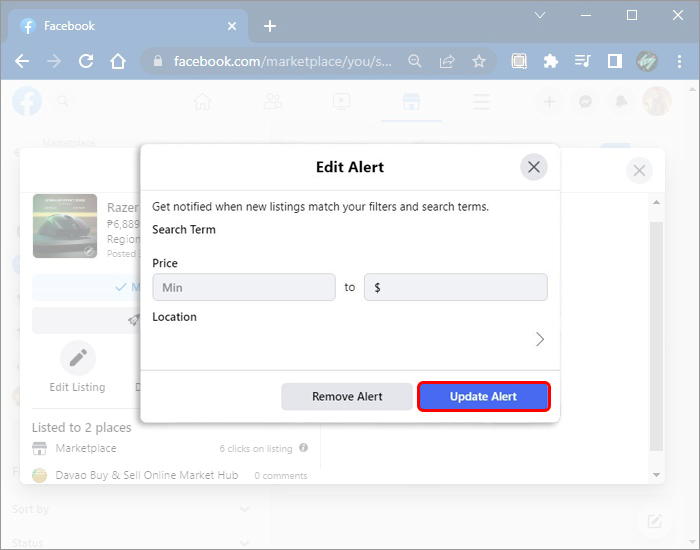Screen dimensions: 700x550
Task: Click the Remove Alert button
Action: (347, 396)
